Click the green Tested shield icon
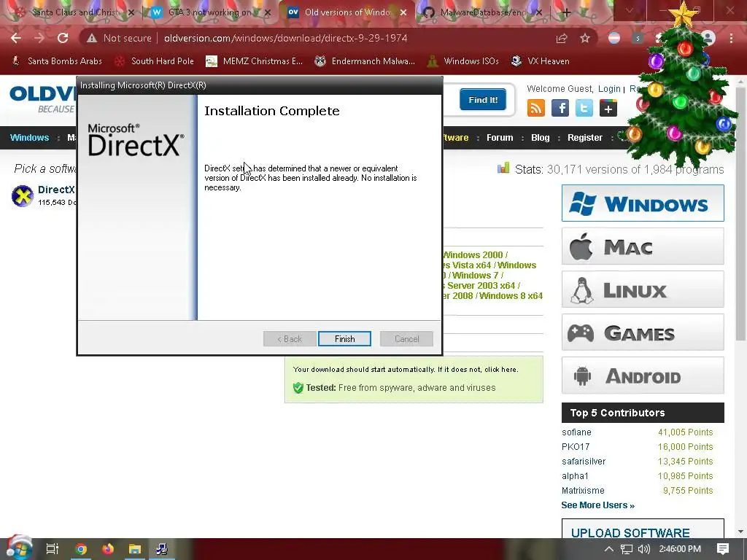This screenshot has width=747, height=560. click(298, 388)
